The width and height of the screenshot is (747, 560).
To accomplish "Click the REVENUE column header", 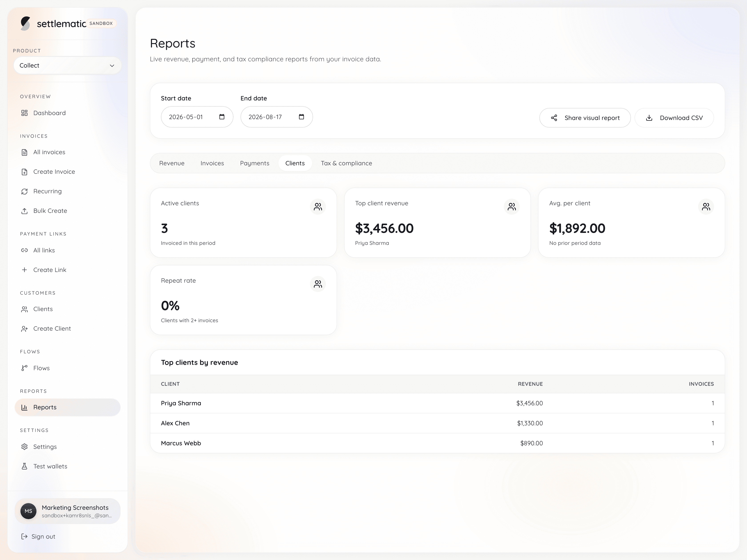I will click(530, 384).
